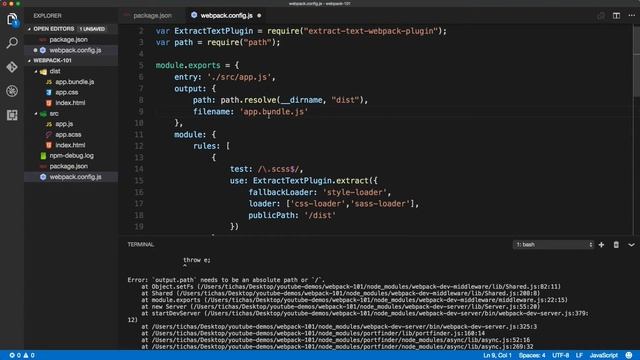640x360 pixels.
Task: Collapse the src folder arrow
Action: (36, 114)
